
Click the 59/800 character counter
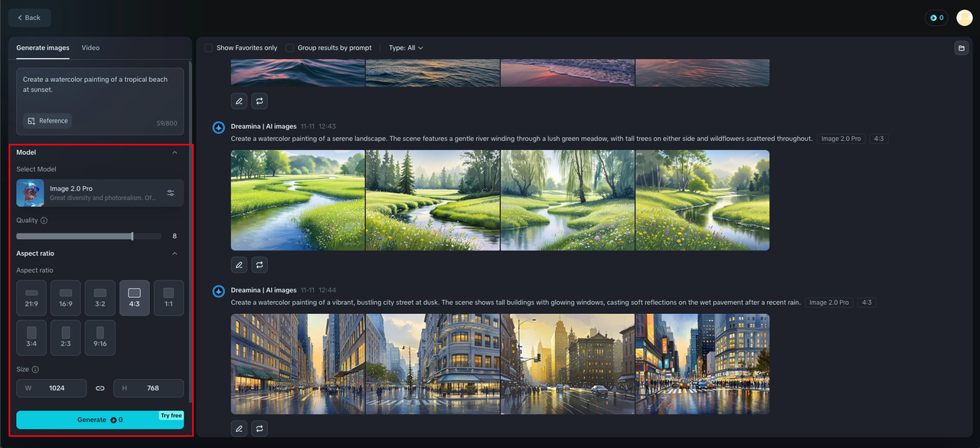click(166, 123)
